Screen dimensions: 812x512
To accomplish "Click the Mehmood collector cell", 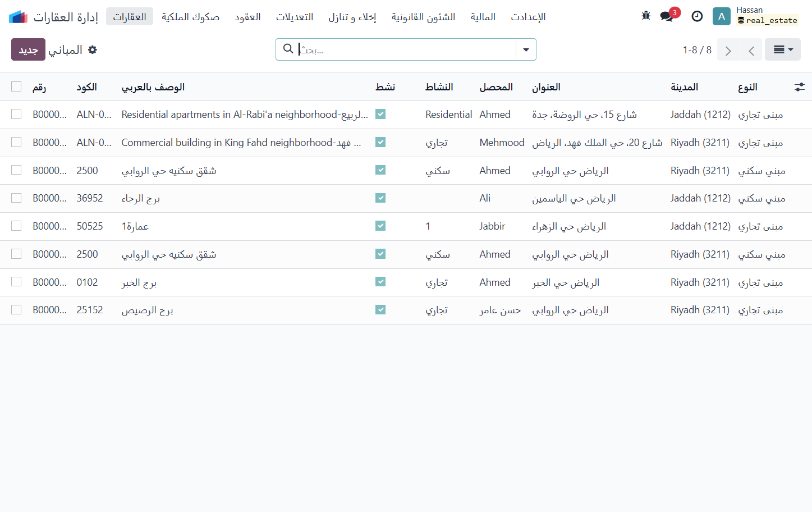I will [x=502, y=143].
